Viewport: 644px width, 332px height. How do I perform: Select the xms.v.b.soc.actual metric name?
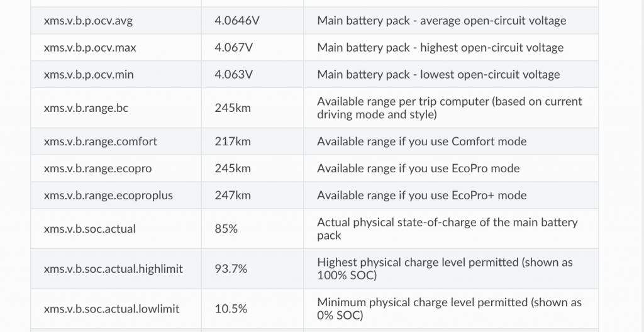tap(90, 229)
